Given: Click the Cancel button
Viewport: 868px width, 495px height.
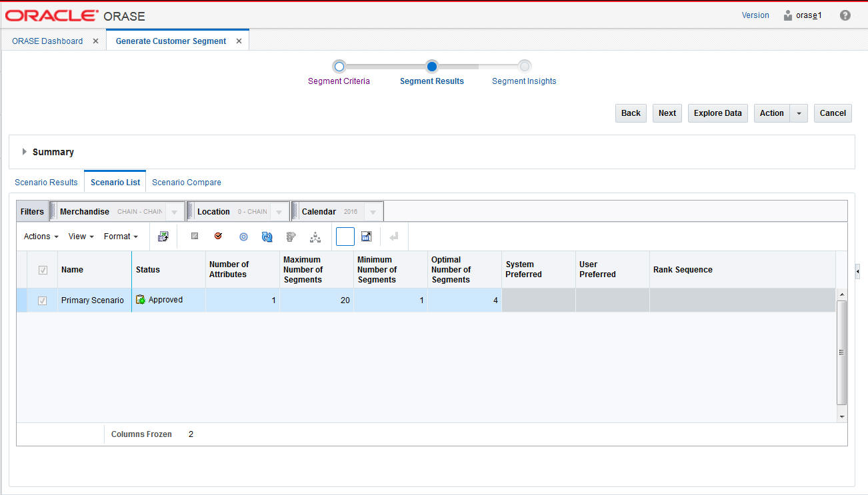Looking at the screenshot, I should point(833,113).
